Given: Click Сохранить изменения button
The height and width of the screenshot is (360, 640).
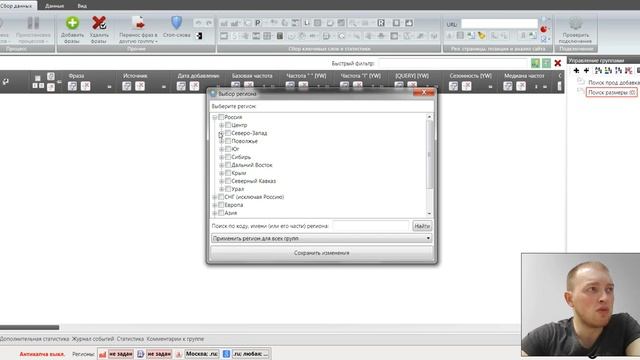Looking at the screenshot, I should coord(322,253).
